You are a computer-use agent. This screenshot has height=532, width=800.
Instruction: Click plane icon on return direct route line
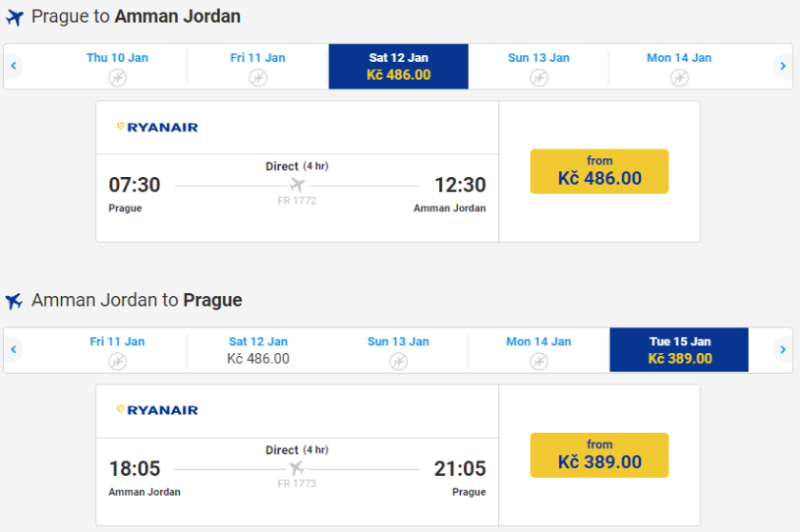(297, 468)
